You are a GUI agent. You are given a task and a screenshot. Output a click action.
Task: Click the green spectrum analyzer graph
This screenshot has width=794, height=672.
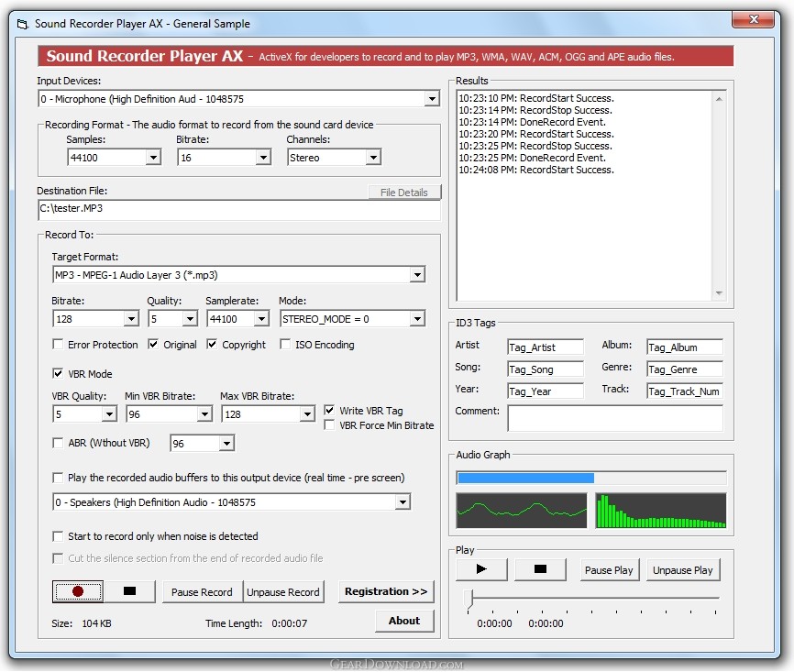pos(661,511)
